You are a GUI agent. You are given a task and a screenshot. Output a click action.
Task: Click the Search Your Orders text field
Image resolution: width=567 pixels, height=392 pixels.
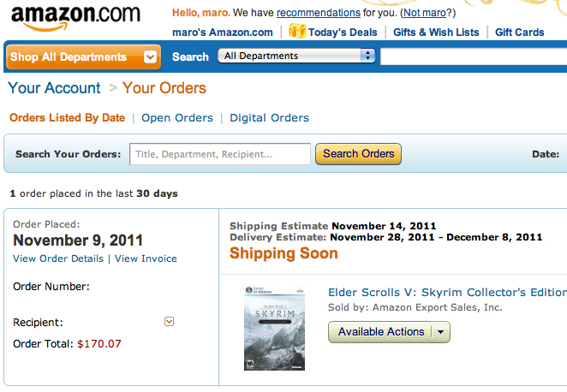[220, 154]
